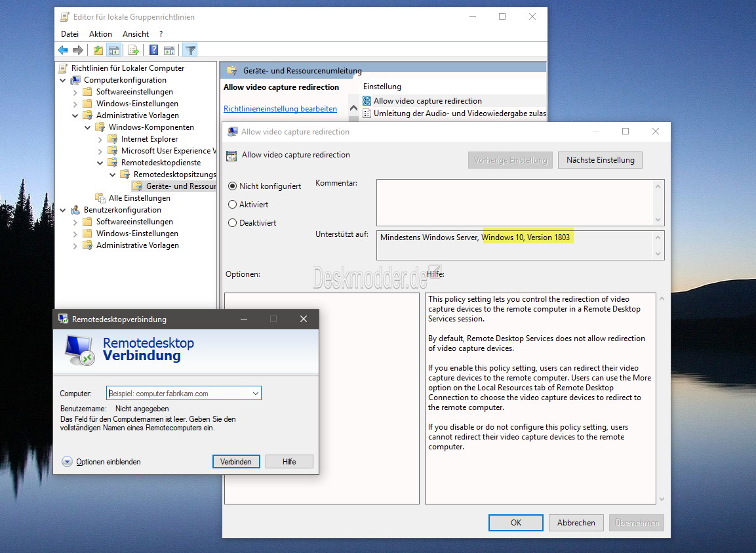Click folder icon in Geräte- und Ressourcenumleitung header
The height and width of the screenshot is (553, 756).
232,70
